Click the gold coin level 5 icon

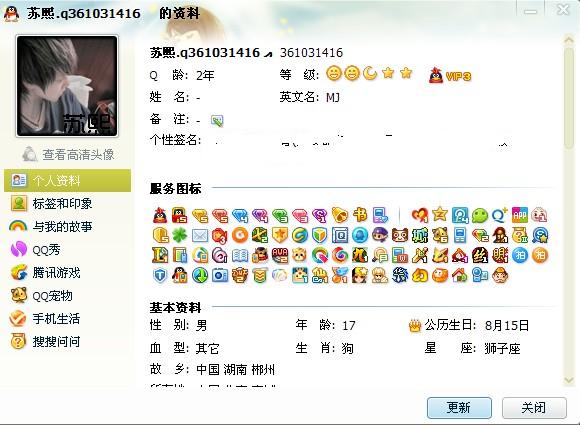pyautogui.click(x=160, y=235)
